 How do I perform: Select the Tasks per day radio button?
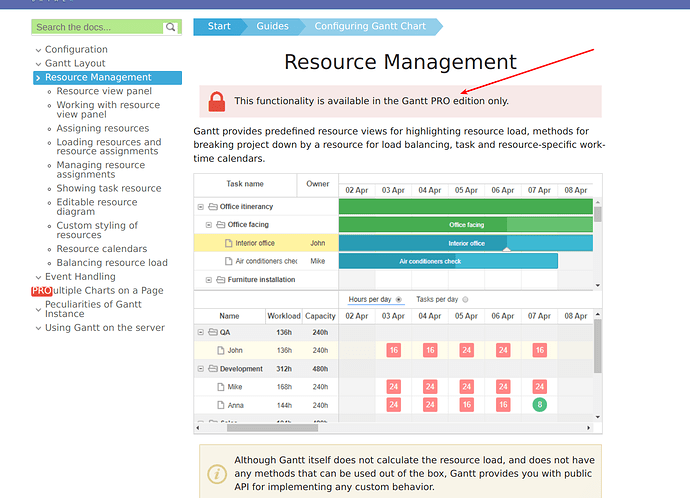pos(465,300)
